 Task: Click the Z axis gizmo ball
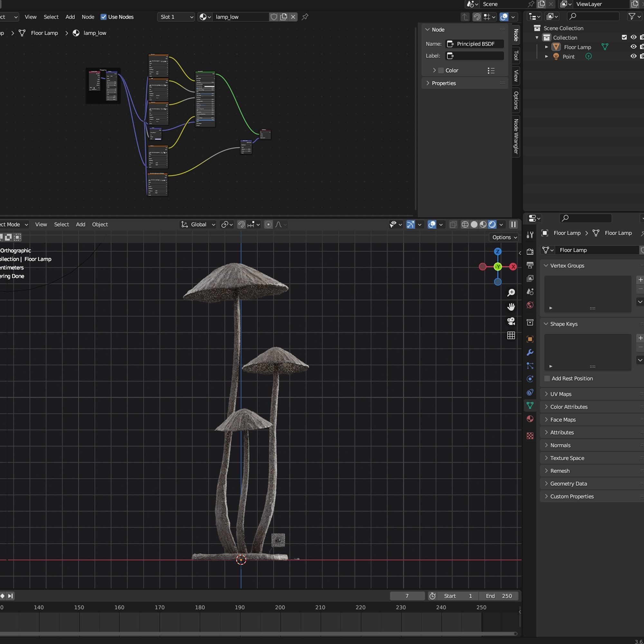(498, 251)
